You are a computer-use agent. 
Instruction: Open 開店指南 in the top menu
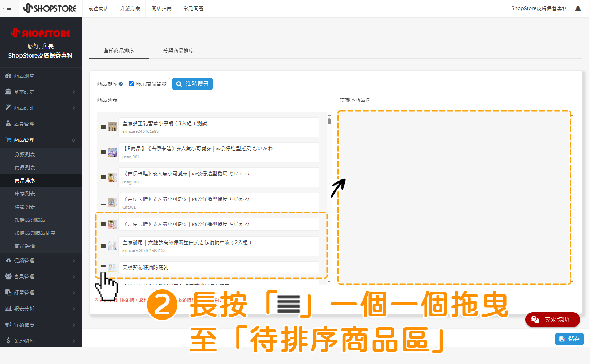(162, 8)
